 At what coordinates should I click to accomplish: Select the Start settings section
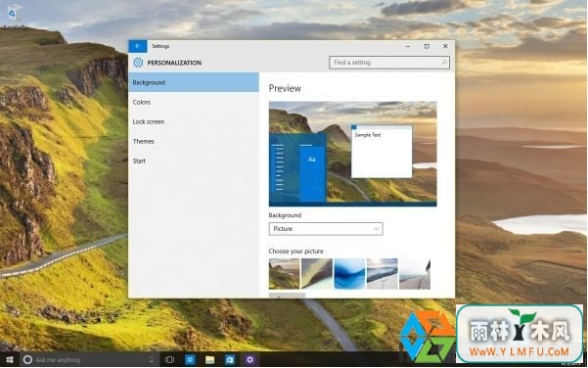click(x=139, y=161)
